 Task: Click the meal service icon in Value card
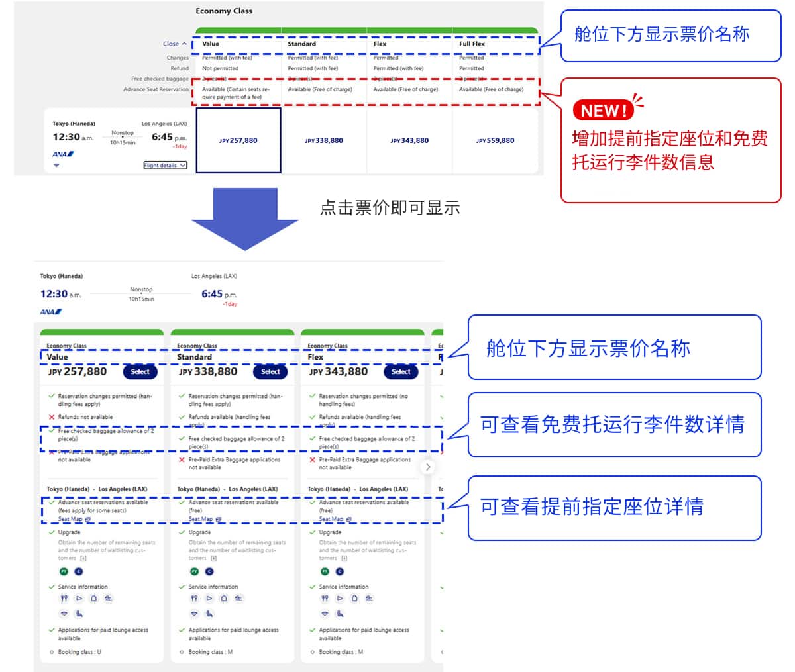(64, 598)
